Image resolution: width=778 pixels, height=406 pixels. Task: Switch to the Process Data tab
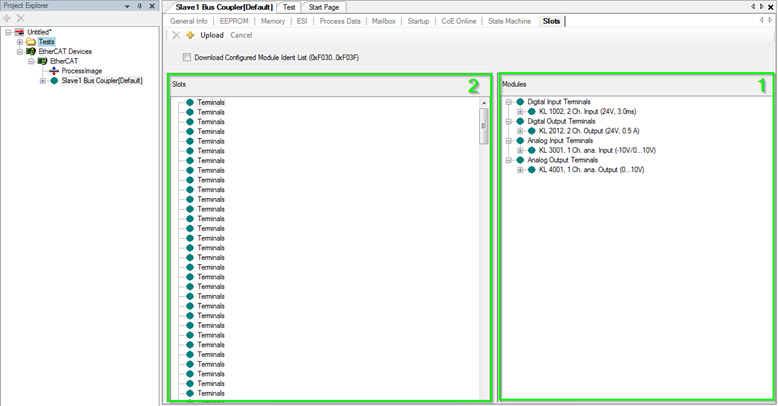(340, 21)
